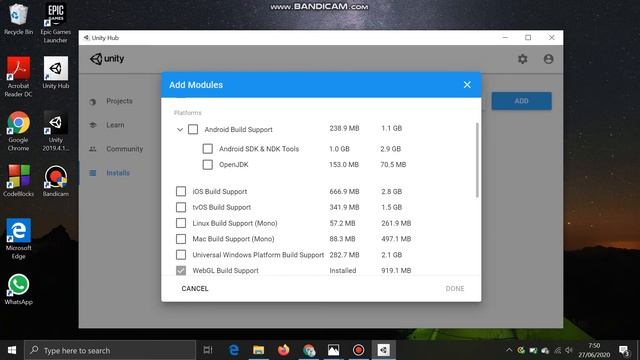Check Mac Build Support (Mono)
Viewport: 640px width, 360px height.
[181, 239]
